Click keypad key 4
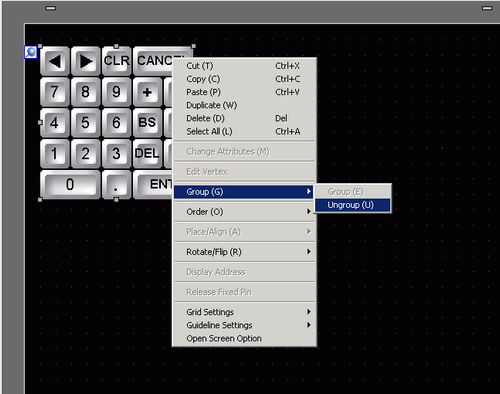The height and width of the screenshot is (394, 500). tap(55, 123)
